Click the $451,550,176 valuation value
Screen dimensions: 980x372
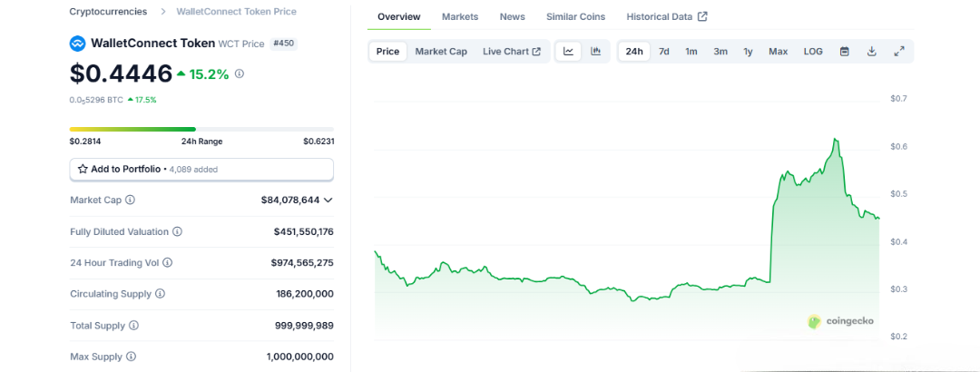pyautogui.click(x=304, y=231)
